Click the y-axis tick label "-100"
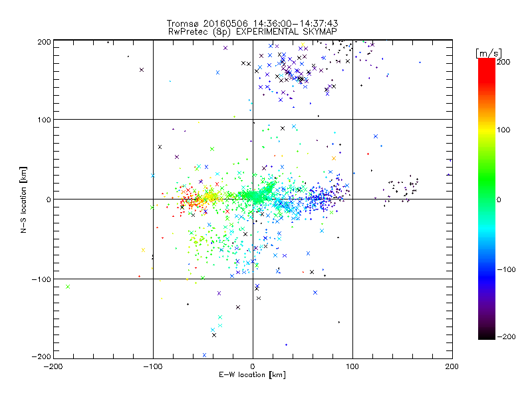 41,279
